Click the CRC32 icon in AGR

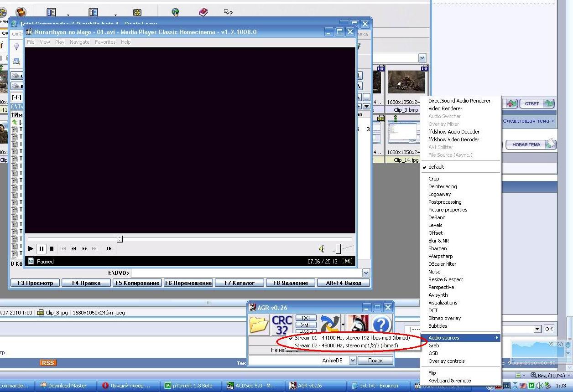[x=282, y=325]
